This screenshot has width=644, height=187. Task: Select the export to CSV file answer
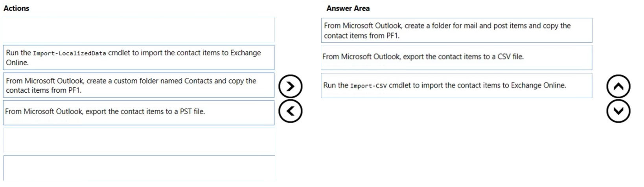(456, 58)
